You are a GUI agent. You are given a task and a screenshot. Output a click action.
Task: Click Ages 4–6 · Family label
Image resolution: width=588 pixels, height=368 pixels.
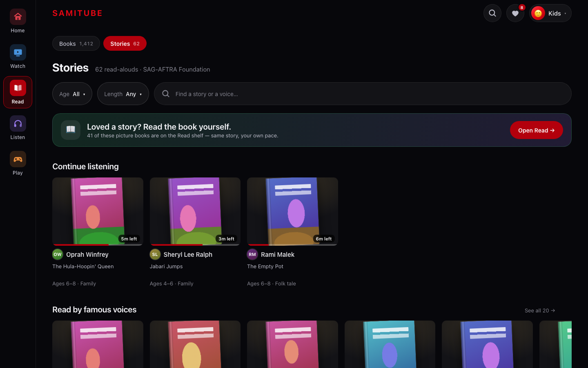(171, 283)
